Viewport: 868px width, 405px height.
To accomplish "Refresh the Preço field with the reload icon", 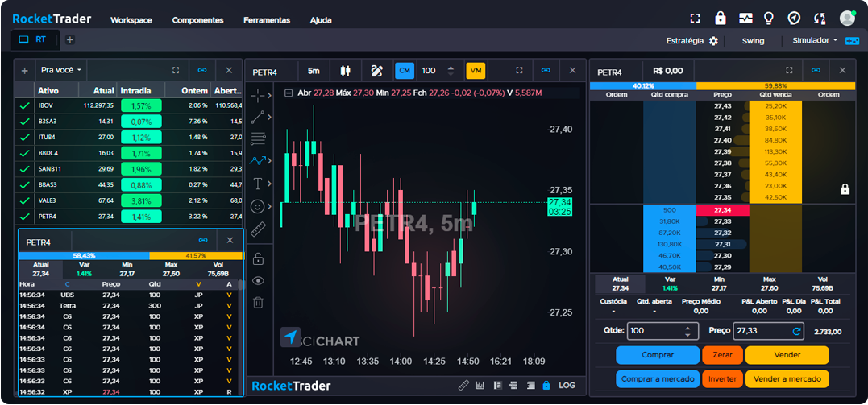I will pos(796,332).
